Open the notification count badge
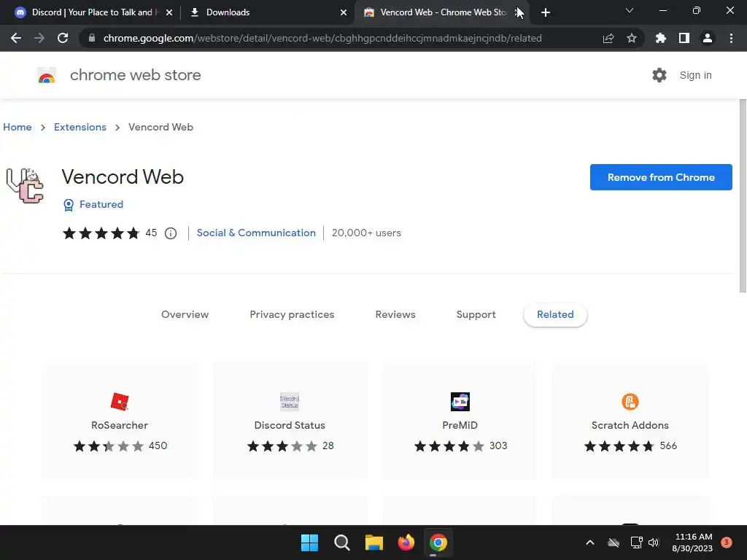747x560 pixels. (727, 542)
